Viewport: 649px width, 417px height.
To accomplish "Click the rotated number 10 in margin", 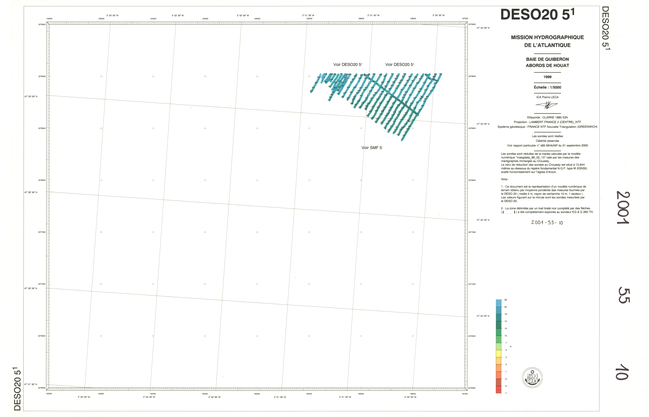I will click(x=622, y=372).
